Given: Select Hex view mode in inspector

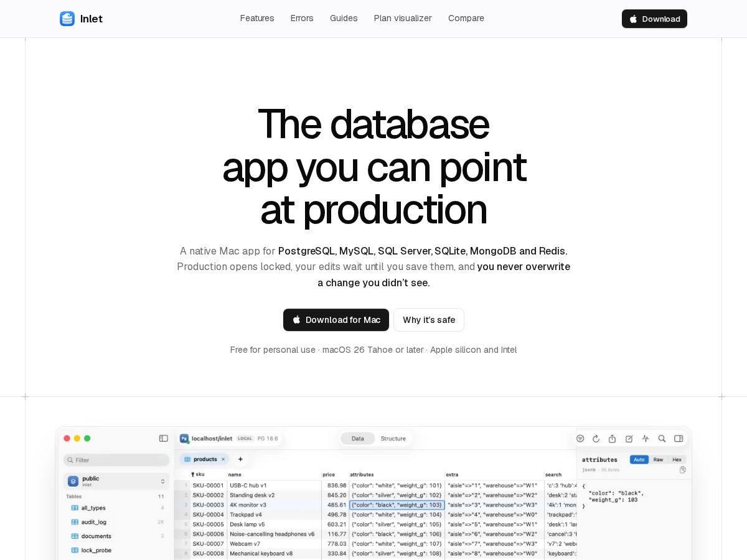Looking at the screenshot, I should click(677, 459).
